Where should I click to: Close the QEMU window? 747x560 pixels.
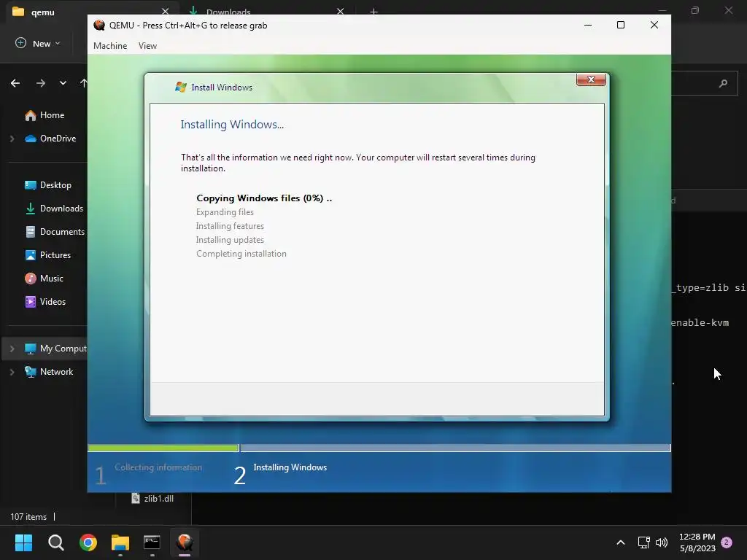(x=654, y=25)
